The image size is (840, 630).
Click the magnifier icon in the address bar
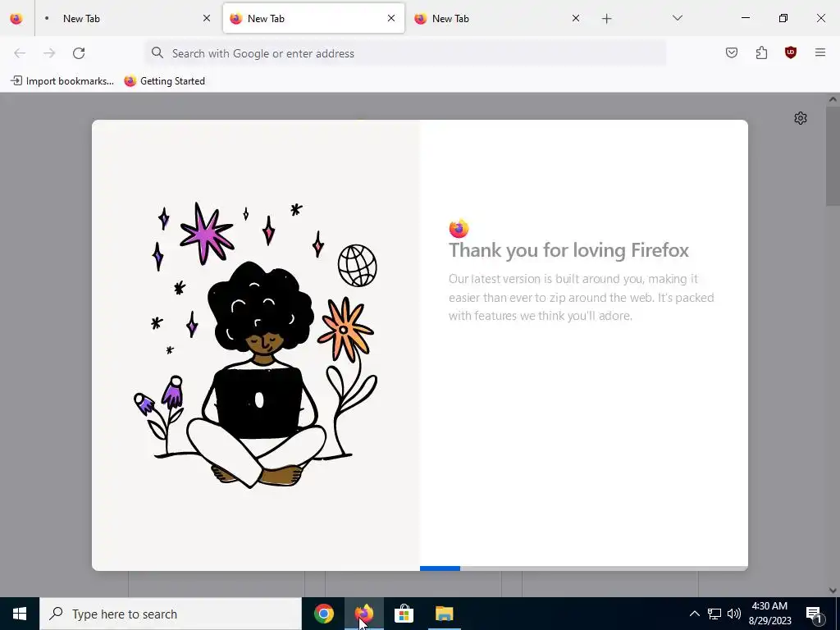tap(157, 52)
